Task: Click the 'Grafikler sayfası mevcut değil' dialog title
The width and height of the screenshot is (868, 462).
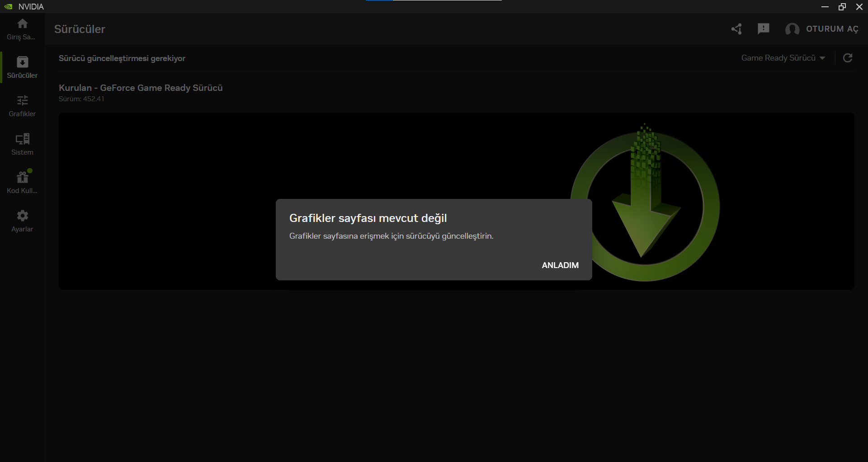Action: click(x=368, y=218)
